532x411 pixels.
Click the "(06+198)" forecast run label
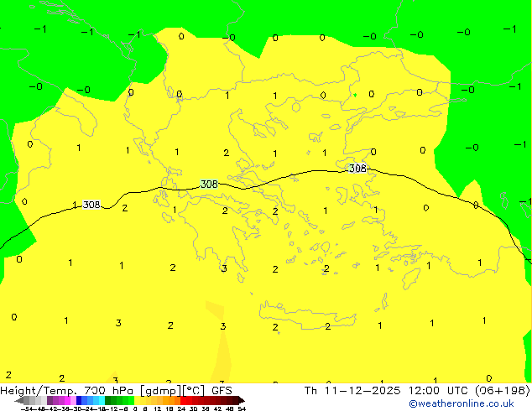pyautogui.click(x=502, y=391)
